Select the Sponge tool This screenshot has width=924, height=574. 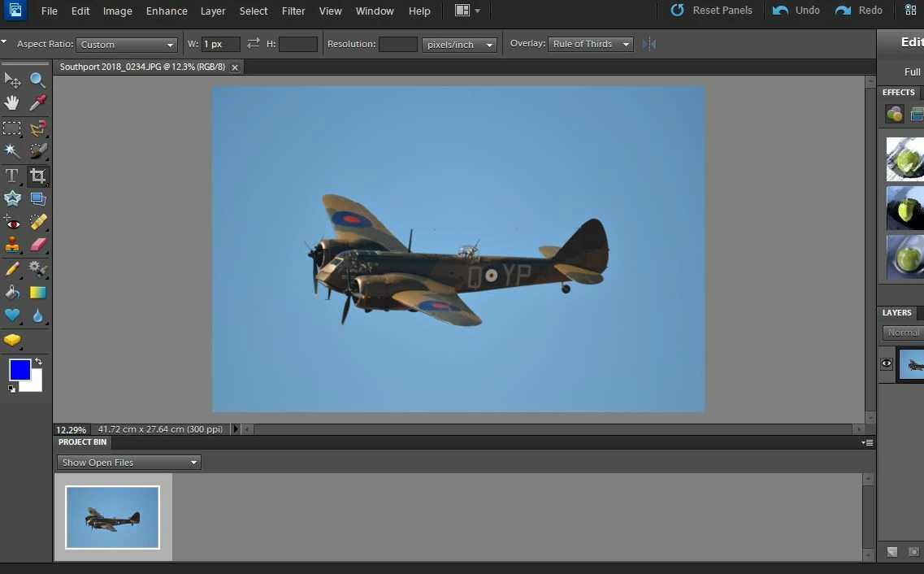point(12,340)
